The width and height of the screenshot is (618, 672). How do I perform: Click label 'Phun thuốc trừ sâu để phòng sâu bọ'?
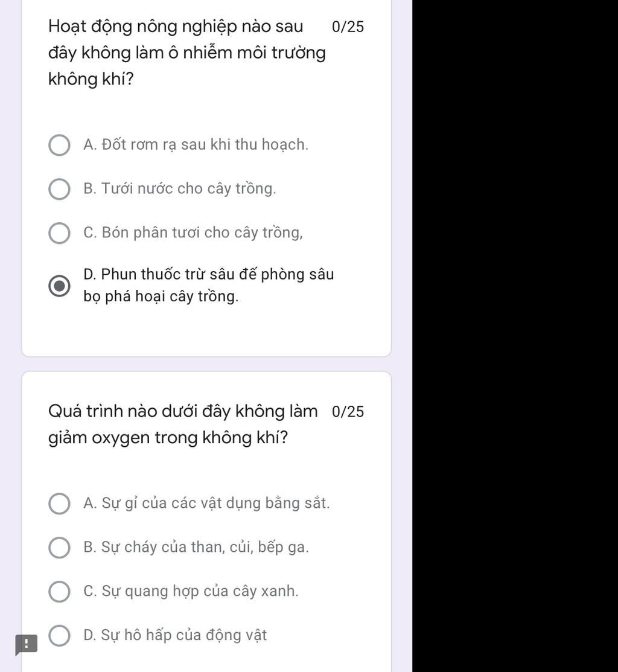pyautogui.click(x=209, y=286)
